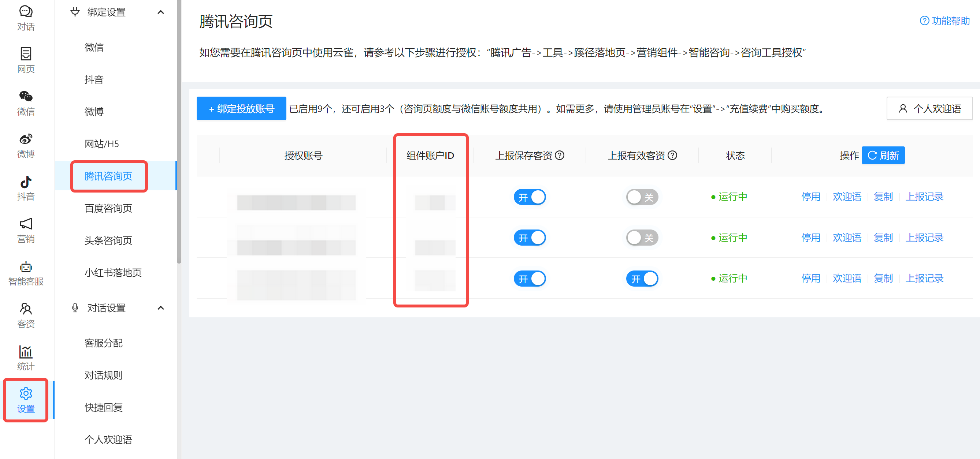The height and width of the screenshot is (459, 980).
Task: Turn off 上报保存客资 for the first account
Action: point(529,197)
